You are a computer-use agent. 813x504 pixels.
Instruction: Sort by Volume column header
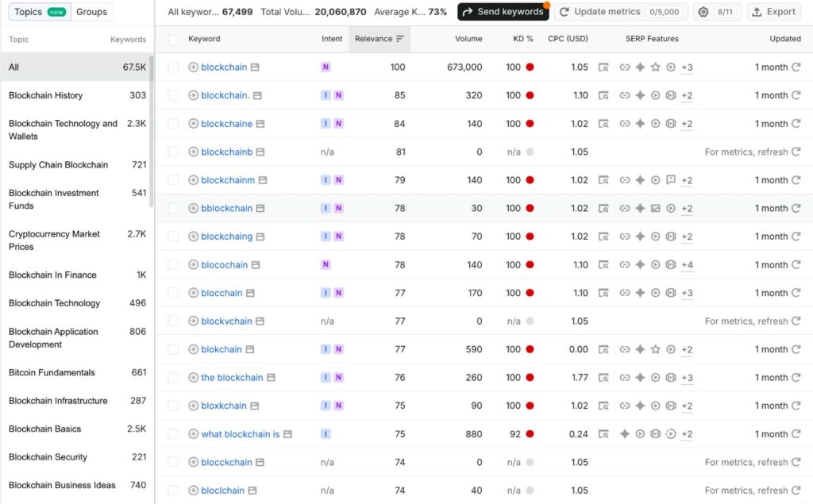point(468,39)
